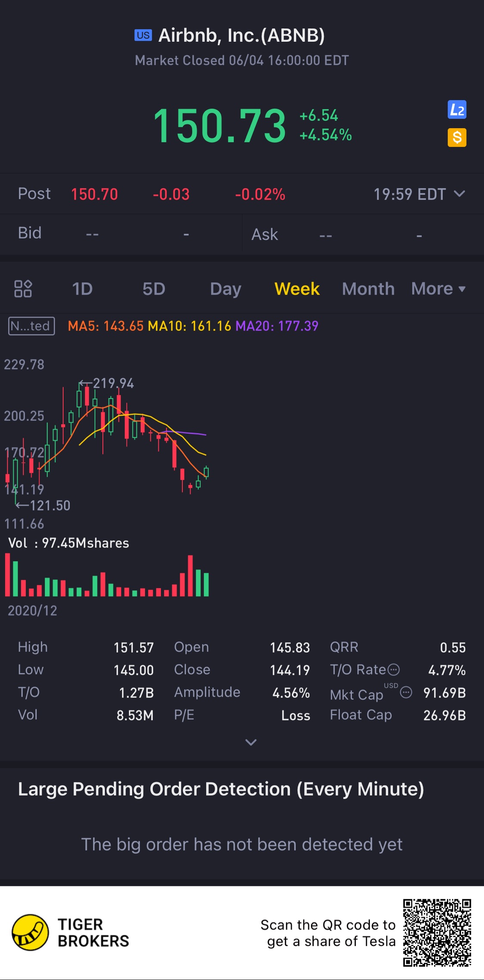Switch chart to the Month tab
484x980 pixels.
(x=368, y=289)
